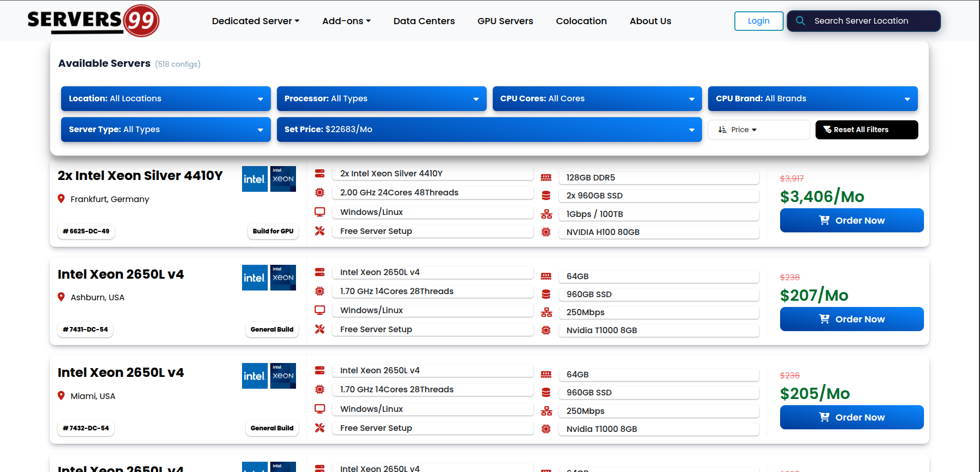This screenshot has height=472, width=980.
Task: Open the Dedicated Server menu
Action: [x=255, y=21]
